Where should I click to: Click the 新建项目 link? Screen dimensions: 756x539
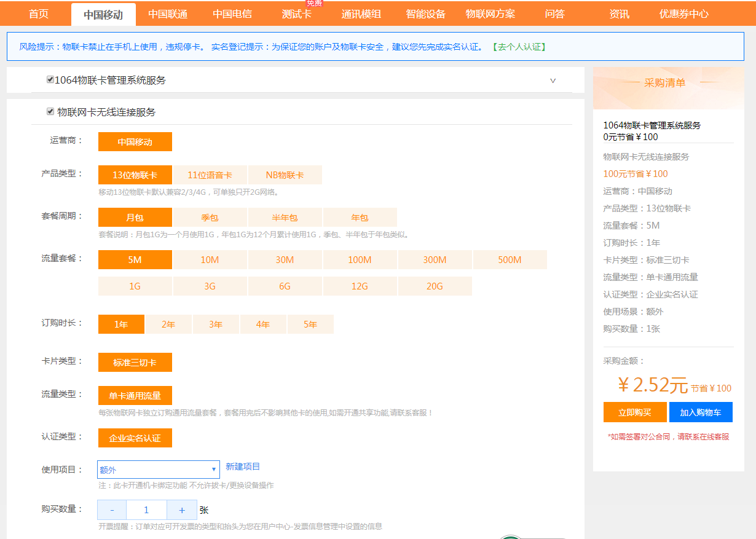click(243, 467)
